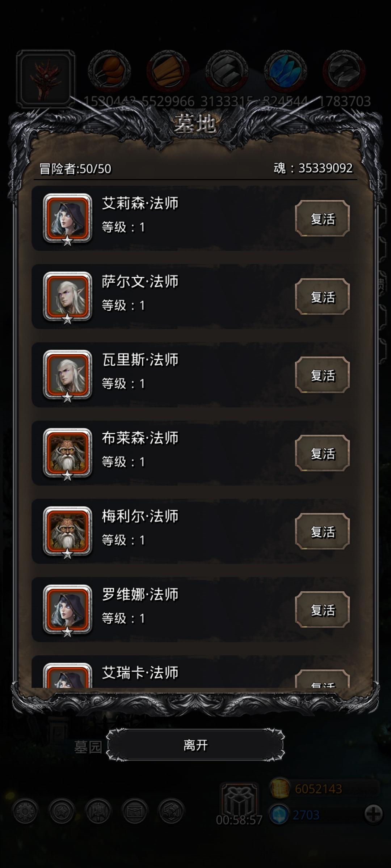Viewport: 391px width, 868px height.
Task: Select 瓦里斯·法师 hero portrait
Action: click(67, 375)
